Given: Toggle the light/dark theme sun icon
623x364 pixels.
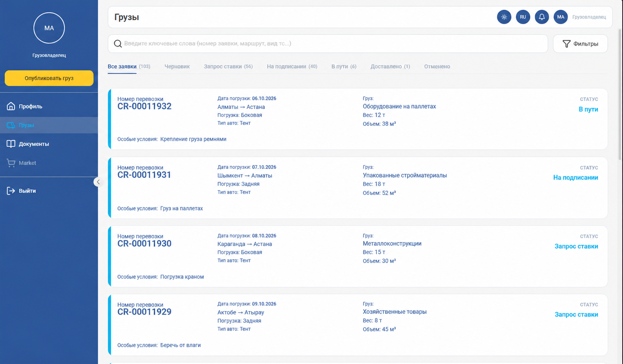Looking at the screenshot, I should click(x=504, y=17).
